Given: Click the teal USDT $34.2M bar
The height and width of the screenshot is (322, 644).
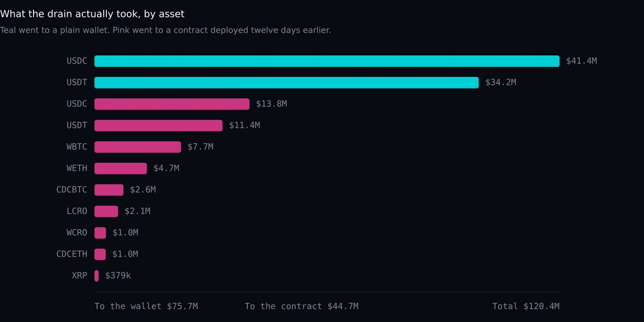Looking at the screenshot, I should click(x=287, y=83).
